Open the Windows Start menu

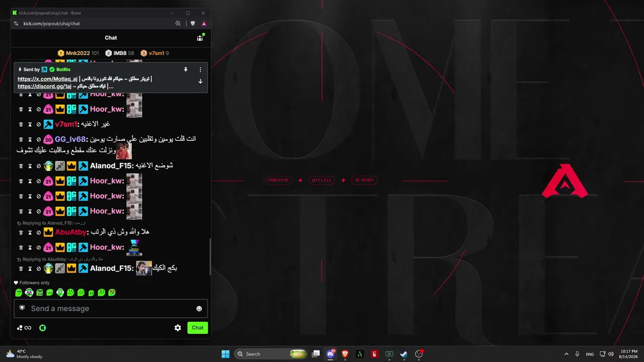225,354
